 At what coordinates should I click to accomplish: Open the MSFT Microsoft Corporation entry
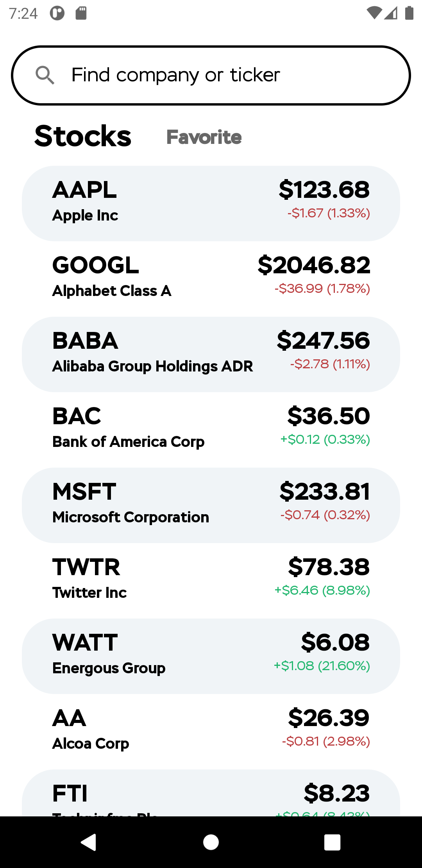[x=211, y=505]
